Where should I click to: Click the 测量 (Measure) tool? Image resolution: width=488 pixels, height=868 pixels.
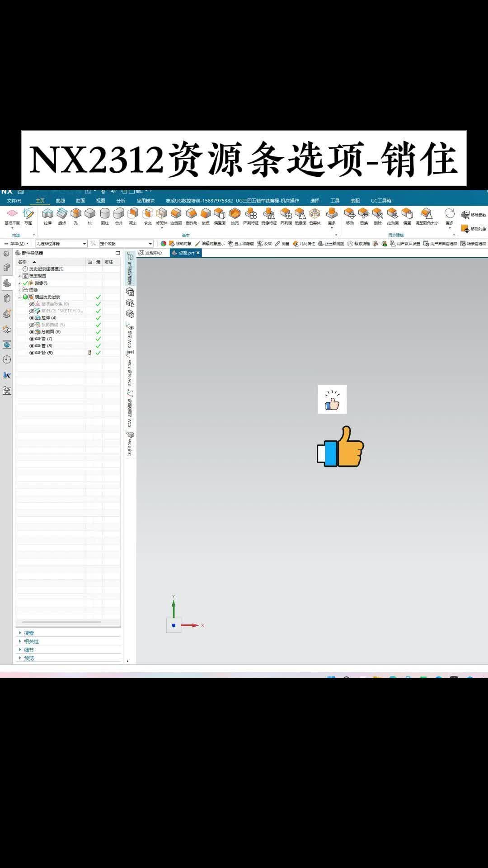tap(282, 244)
